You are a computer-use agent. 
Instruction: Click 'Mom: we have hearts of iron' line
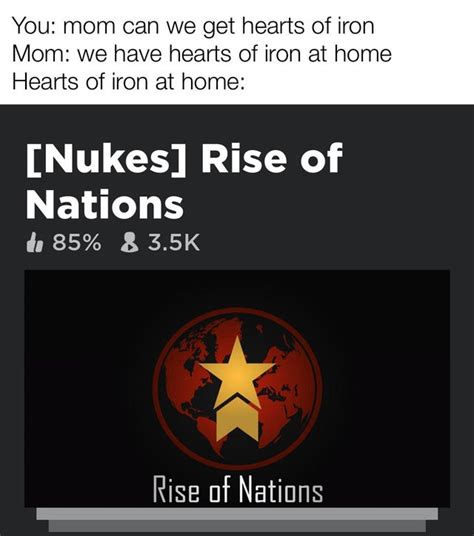(x=202, y=54)
